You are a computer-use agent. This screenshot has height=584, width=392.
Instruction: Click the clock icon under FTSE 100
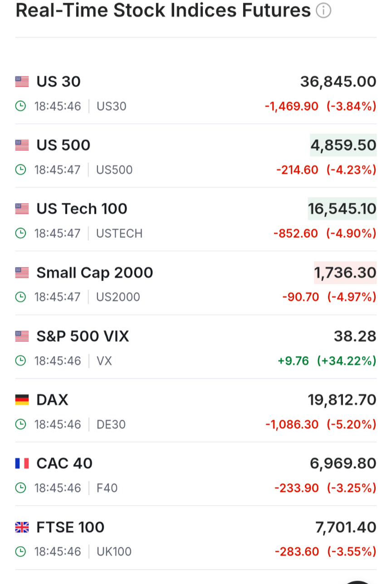point(20,552)
